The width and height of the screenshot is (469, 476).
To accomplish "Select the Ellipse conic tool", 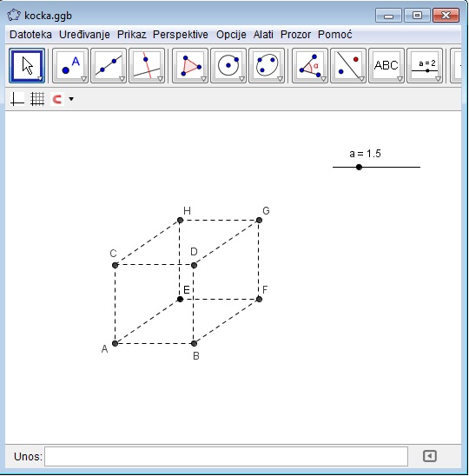I will click(267, 65).
